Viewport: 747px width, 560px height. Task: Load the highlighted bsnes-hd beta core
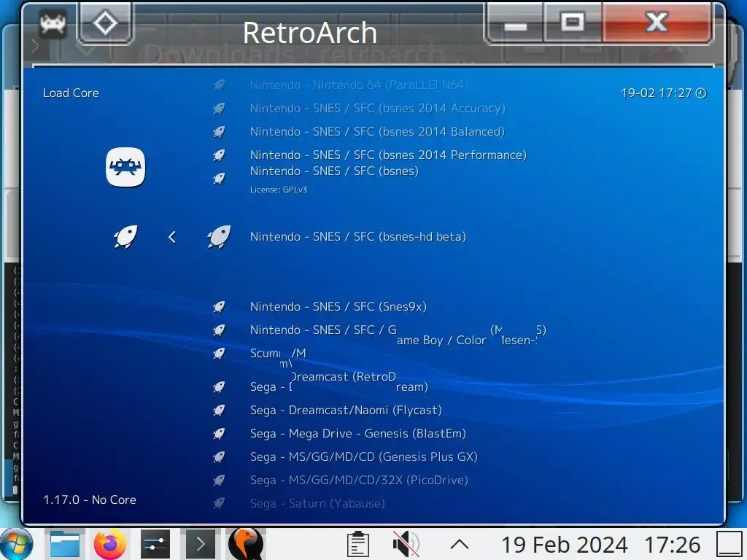click(357, 237)
